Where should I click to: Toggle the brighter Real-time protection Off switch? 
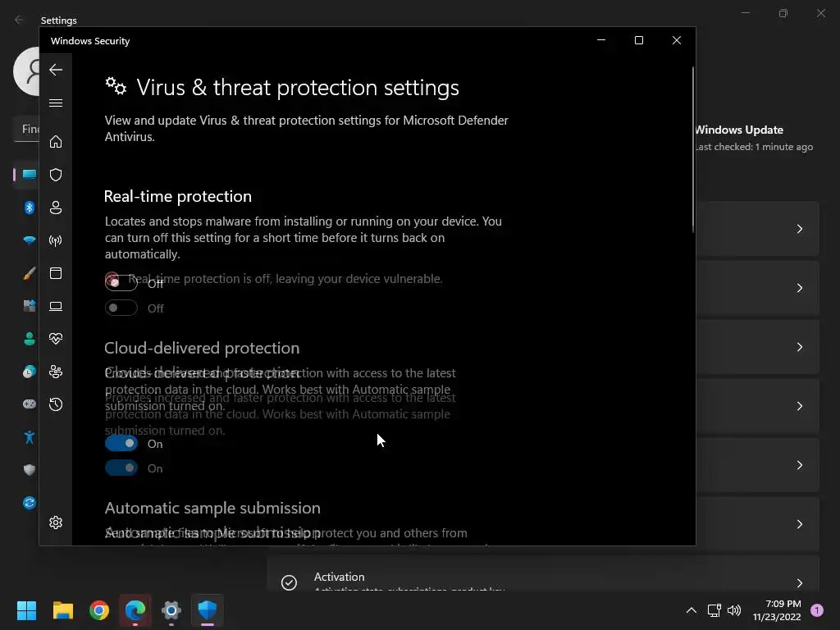[121, 282]
